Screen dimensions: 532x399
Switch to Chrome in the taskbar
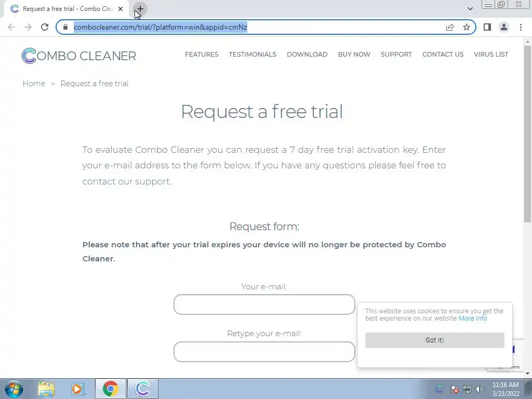(110, 389)
